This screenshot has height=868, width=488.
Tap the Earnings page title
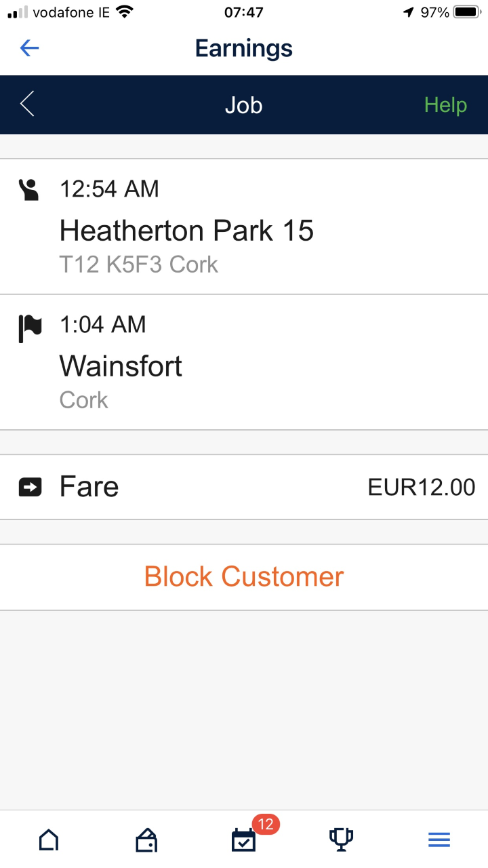tap(244, 48)
